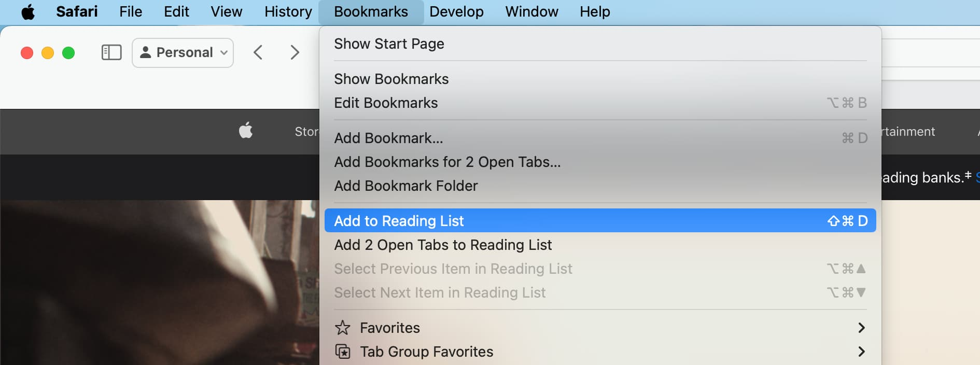This screenshot has height=365, width=980.
Task: Click the Favorites star icon
Action: (x=343, y=328)
